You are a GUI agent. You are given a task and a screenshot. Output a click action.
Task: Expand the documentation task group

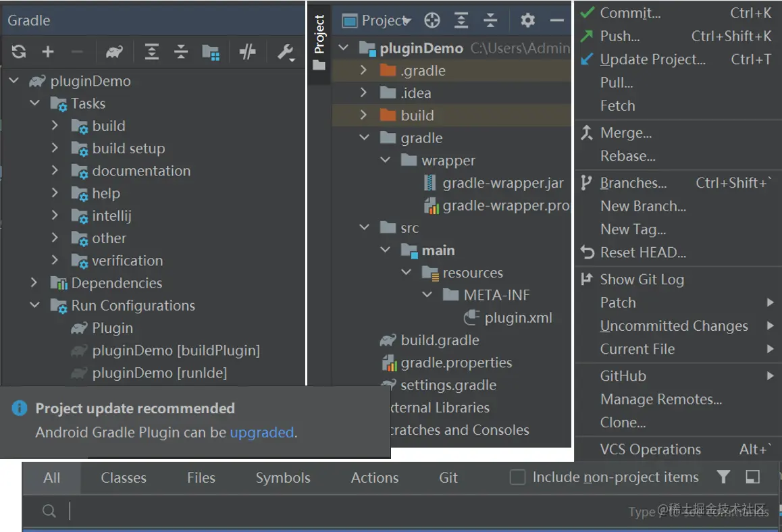coord(55,170)
